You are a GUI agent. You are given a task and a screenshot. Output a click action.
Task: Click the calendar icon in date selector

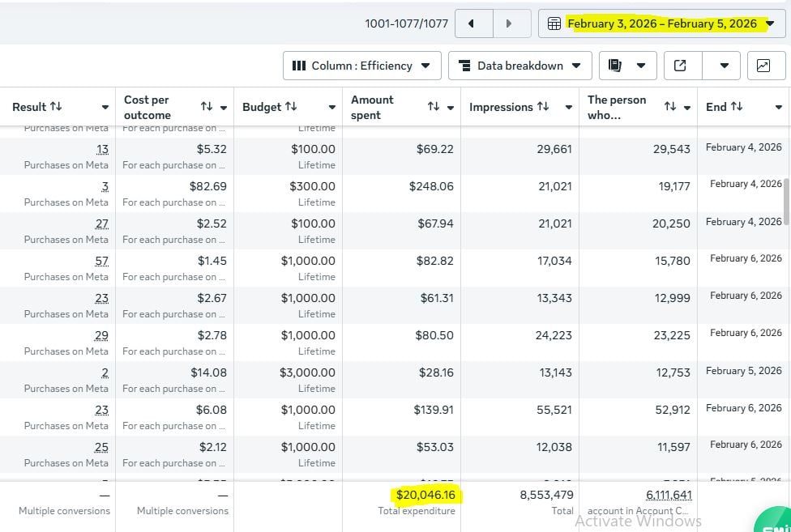click(554, 23)
